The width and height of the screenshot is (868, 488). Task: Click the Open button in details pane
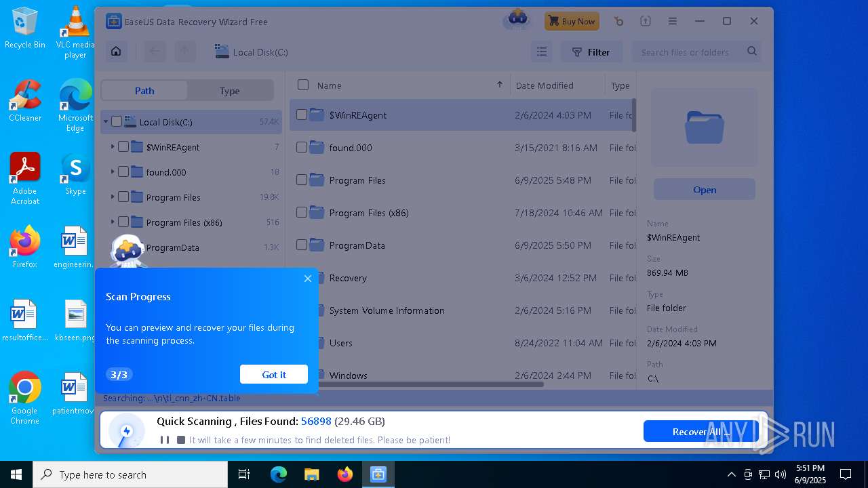pyautogui.click(x=705, y=190)
